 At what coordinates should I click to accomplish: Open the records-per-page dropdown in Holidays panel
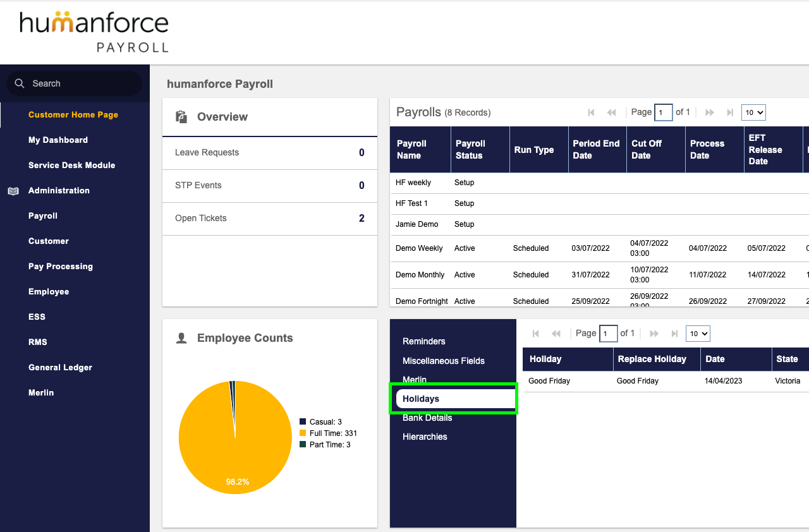pos(698,333)
